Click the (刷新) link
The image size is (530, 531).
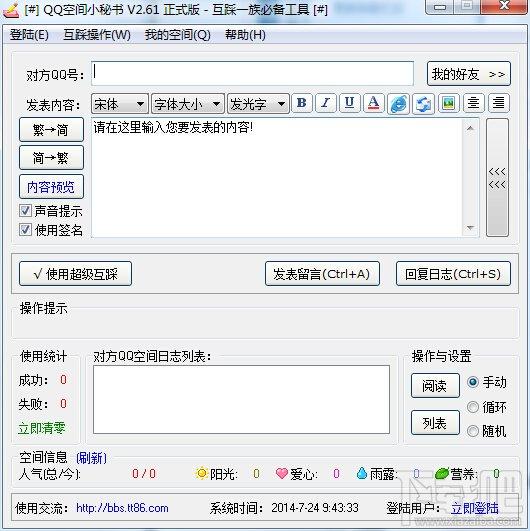pyautogui.click(x=91, y=458)
